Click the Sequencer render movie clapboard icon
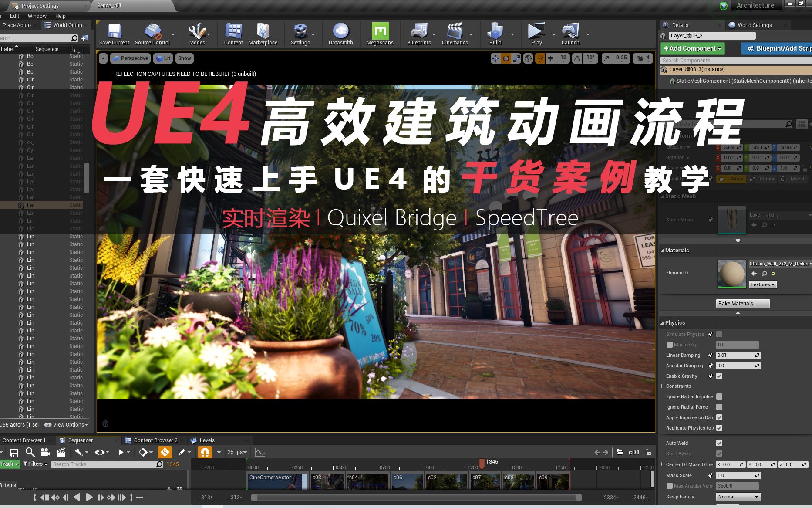 [61, 453]
